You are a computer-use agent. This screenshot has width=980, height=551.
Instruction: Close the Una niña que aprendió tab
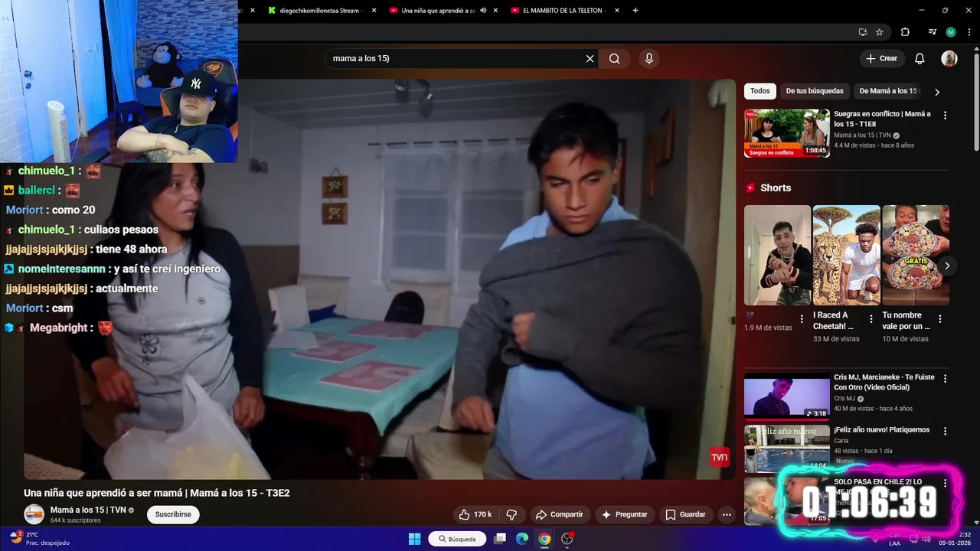coord(495,11)
